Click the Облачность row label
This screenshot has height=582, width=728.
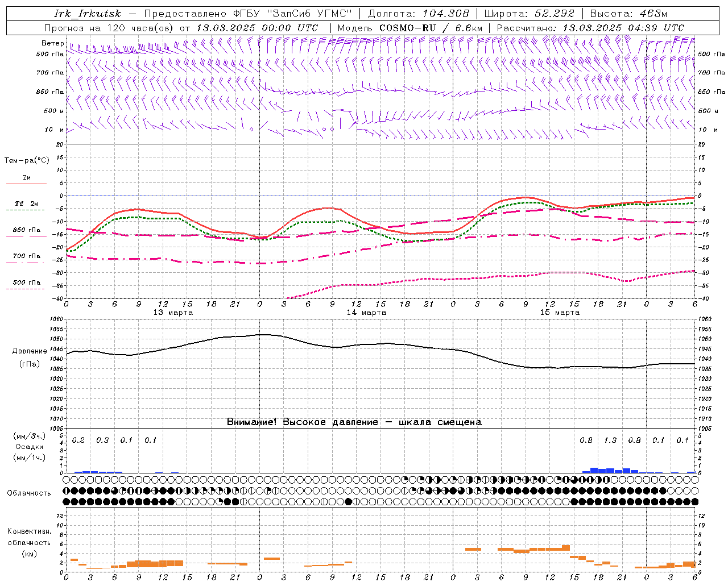pyautogui.click(x=29, y=493)
